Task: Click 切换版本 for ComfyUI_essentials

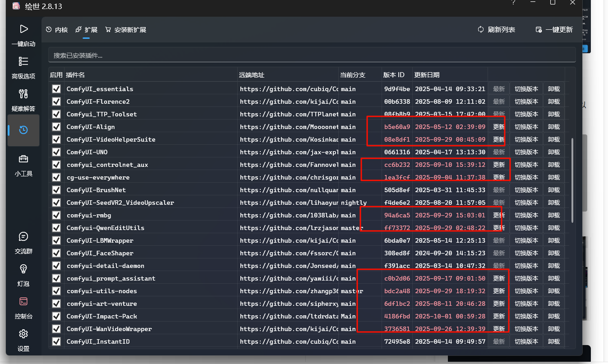Action: pyautogui.click(x=526, y=89)
